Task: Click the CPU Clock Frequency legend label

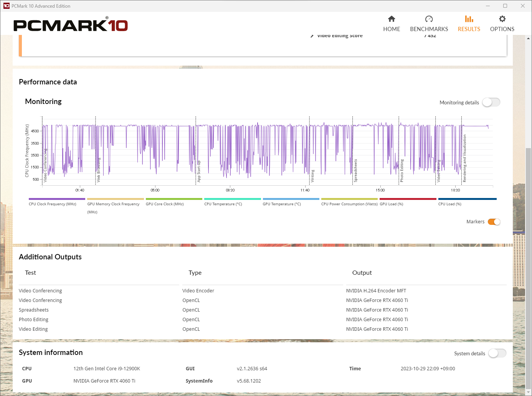Action: 53,204
